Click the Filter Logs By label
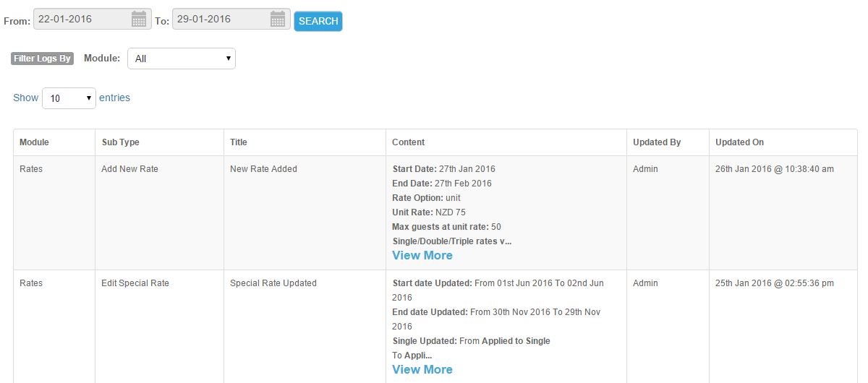 click(x=42, y=59)
